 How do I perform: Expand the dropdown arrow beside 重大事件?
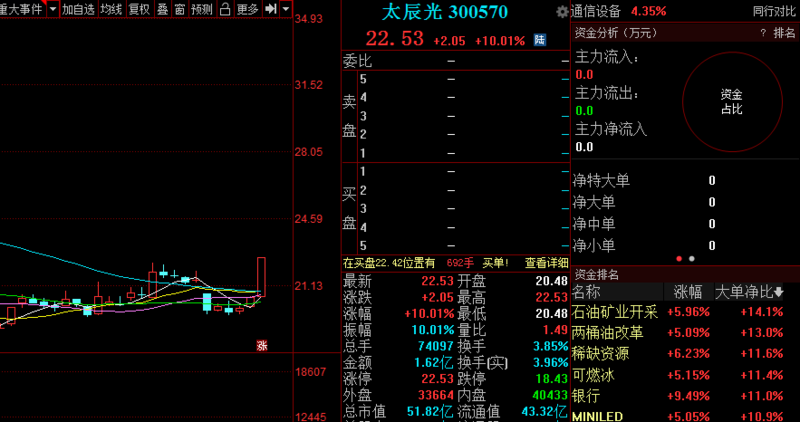[x=53, y=9]
